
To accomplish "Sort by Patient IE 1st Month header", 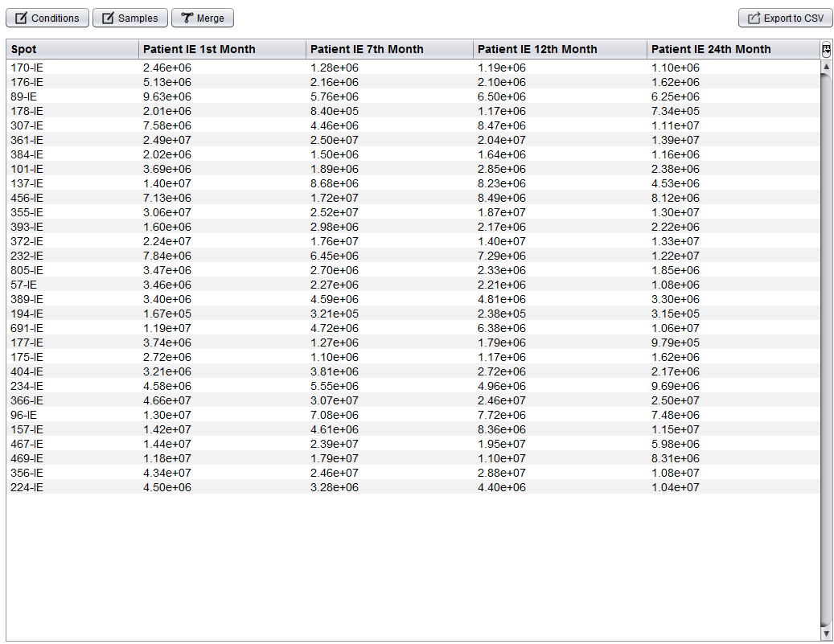I will 223,49.
